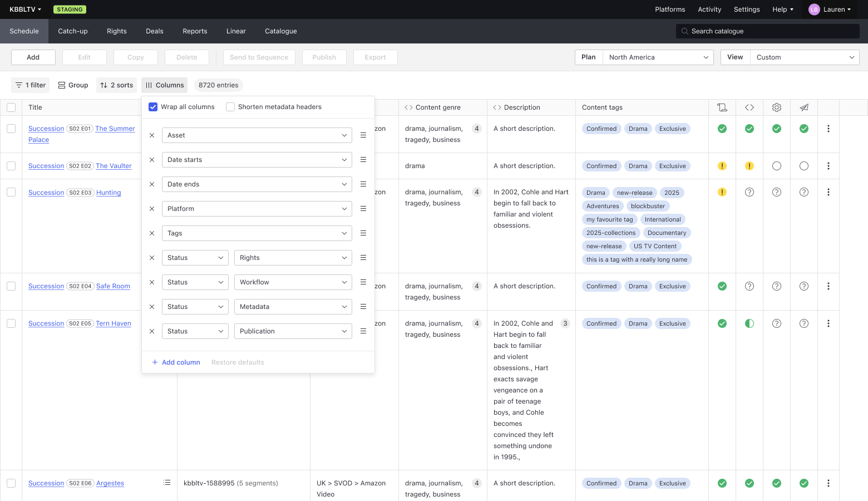Open the Rights status type dropdown
Viewport: 868px width, 501px height.
(x=195, y=258)
